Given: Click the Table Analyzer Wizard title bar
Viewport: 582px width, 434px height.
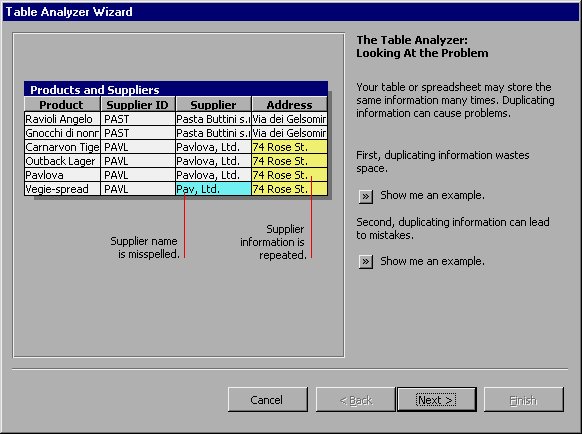Looking at the screenshot, I should click(x=291, y=12).
